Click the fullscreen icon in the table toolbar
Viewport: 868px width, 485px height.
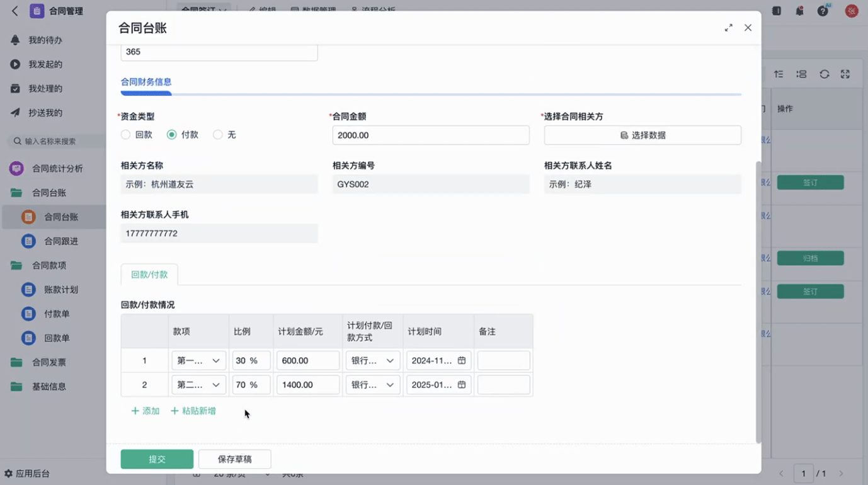[845, 74]
